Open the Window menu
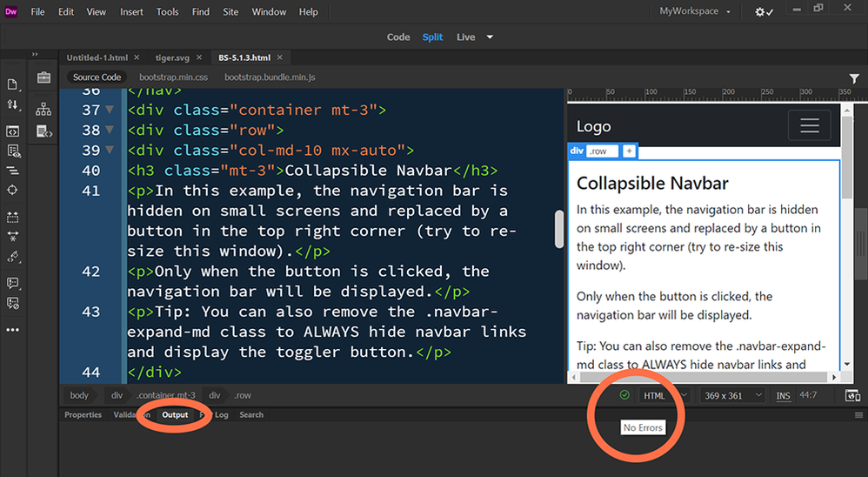The width and height of the screenshot is (868, 477). click(269, 11)
